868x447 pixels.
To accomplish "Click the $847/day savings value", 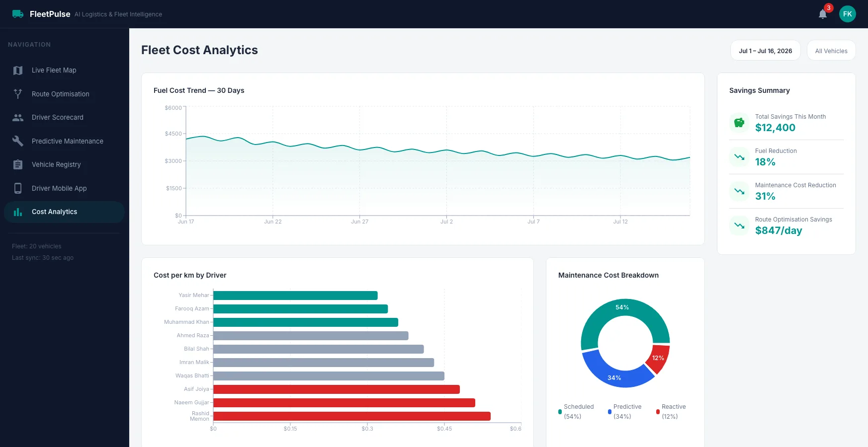I will click(x=779, y=230).
